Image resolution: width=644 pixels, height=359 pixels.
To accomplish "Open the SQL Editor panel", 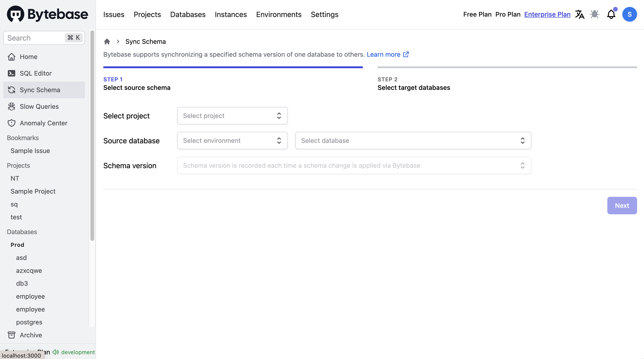I will 35,74.
